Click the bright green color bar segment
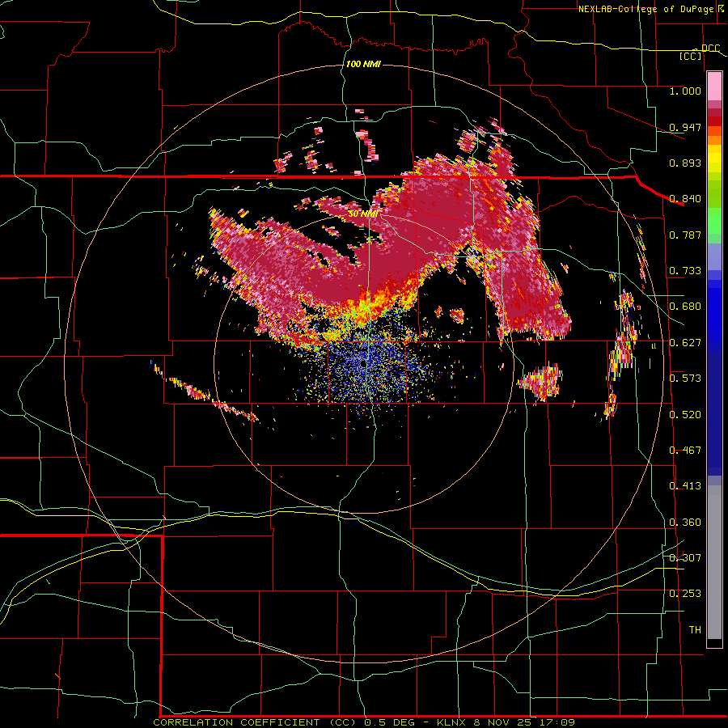The image size is (728, 728). tap(714, 221)
